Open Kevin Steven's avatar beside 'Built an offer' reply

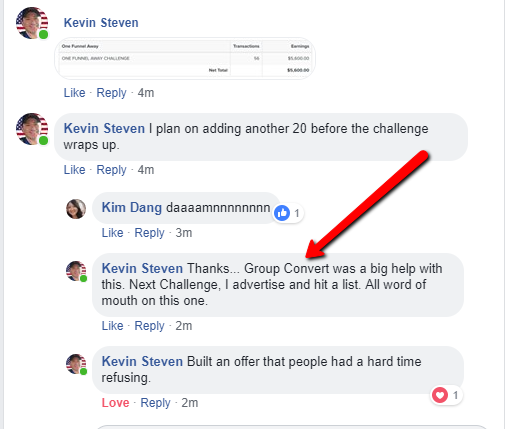coord(76,364)
